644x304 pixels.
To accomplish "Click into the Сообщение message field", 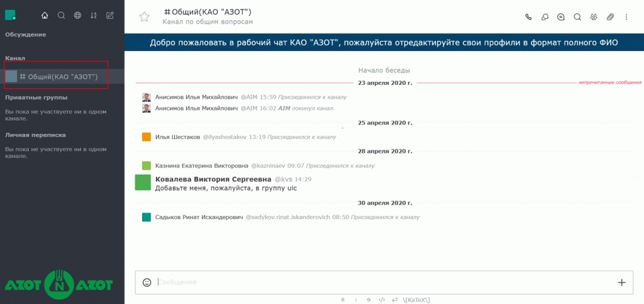I will 384,282.
